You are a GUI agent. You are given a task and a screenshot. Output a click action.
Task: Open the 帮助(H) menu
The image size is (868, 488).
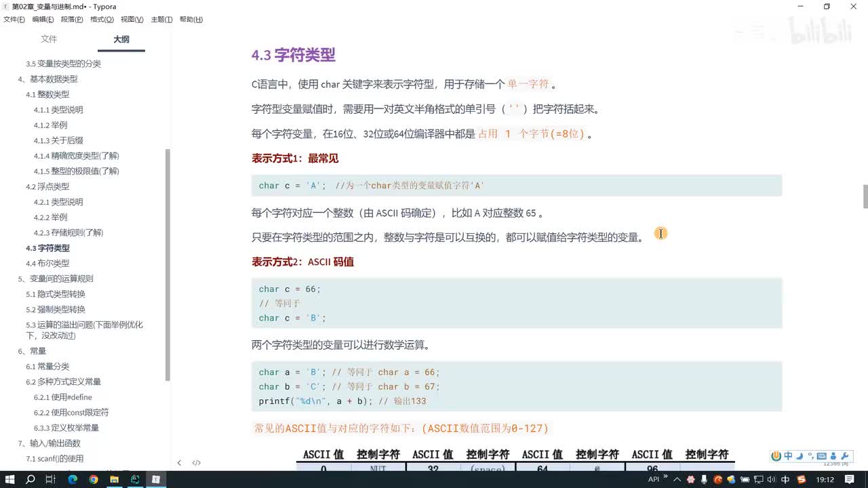[191, 20]
